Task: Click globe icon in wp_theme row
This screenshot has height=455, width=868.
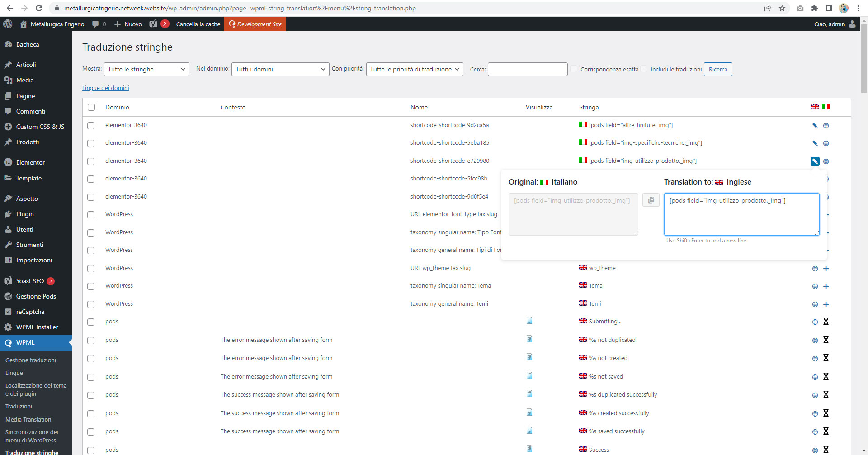Action: (x=815, y=269)
